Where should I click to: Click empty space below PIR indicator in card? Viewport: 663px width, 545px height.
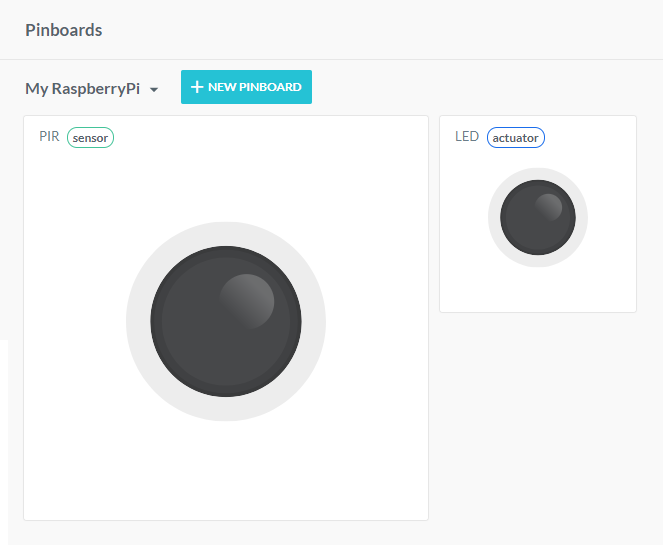coord(226,470)
